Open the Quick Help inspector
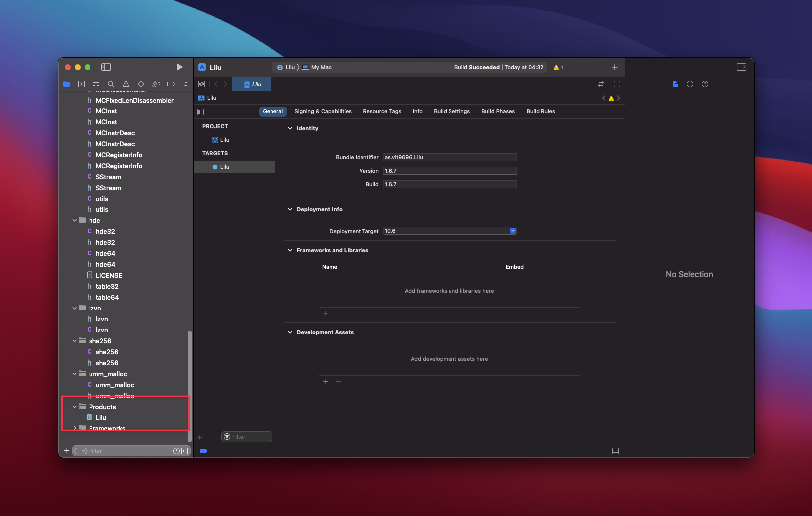The image size is (812, 516). point(705,84)
